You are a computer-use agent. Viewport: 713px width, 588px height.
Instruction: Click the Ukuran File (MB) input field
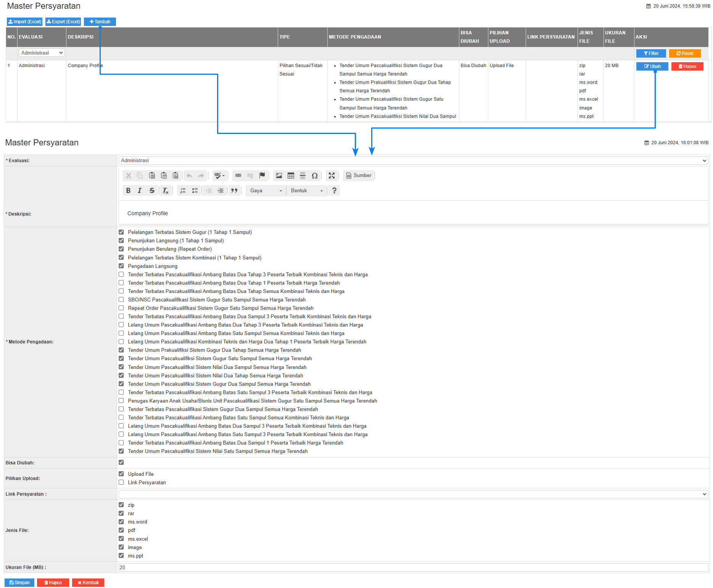coord(413,567)
